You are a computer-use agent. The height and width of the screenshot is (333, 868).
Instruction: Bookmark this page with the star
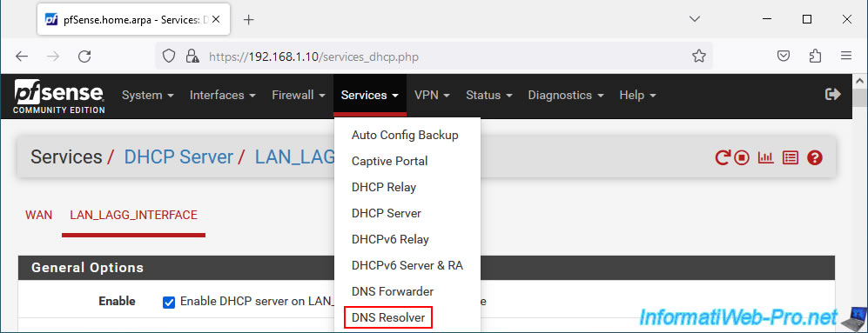(698, 56)
